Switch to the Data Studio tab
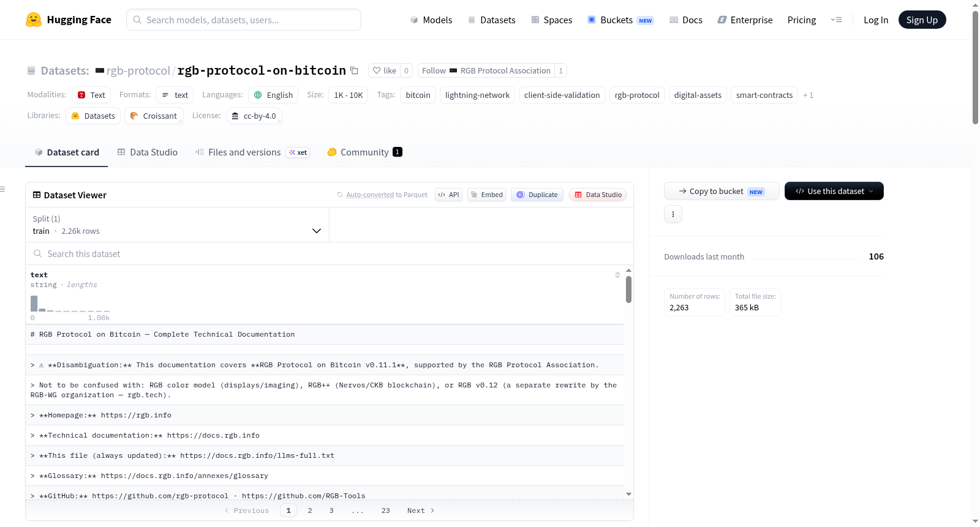Image resolution: width=980 pixels, height=527 pixels. coord(147,152)
